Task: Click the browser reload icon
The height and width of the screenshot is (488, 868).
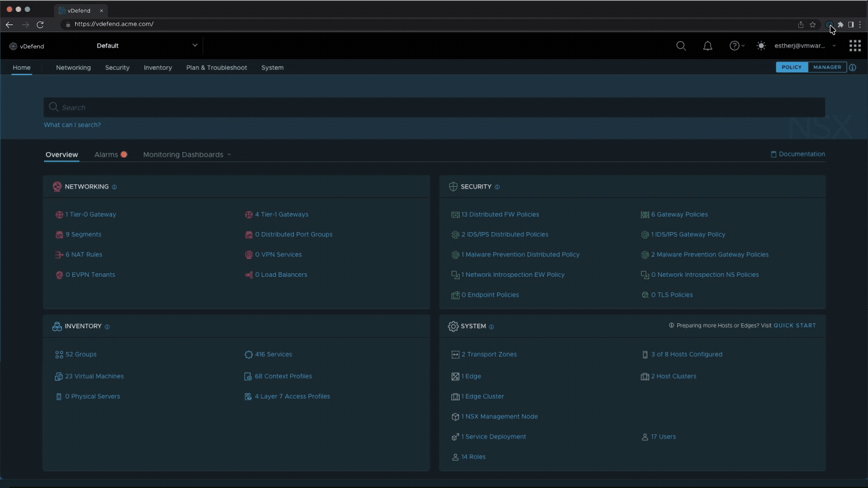Action: pos(40,24)
